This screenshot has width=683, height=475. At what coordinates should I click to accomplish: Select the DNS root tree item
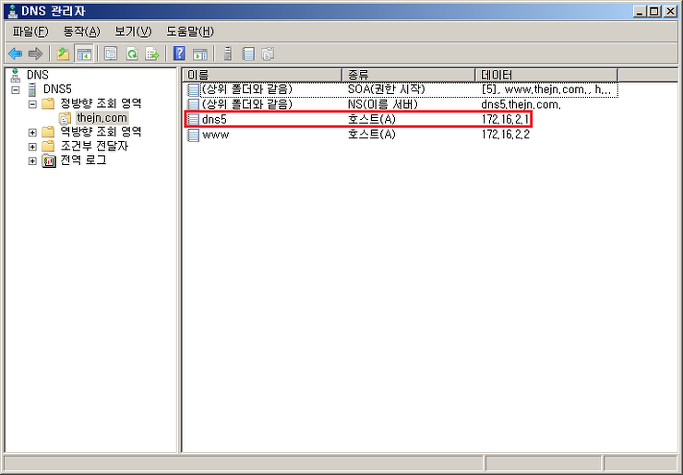click(x=37, y=75)
